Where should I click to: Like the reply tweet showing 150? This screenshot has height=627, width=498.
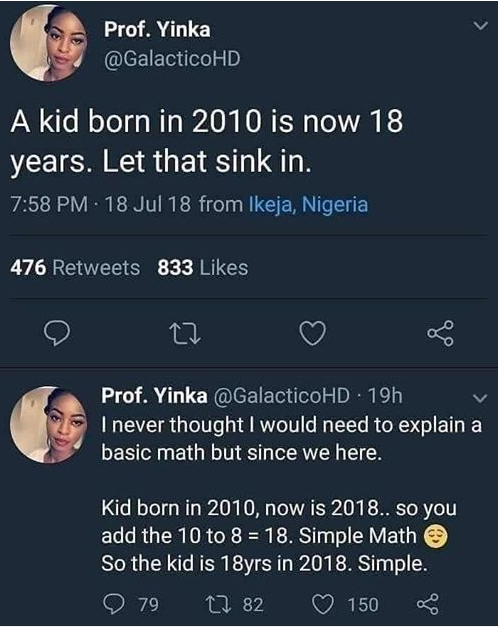point(345,604)
